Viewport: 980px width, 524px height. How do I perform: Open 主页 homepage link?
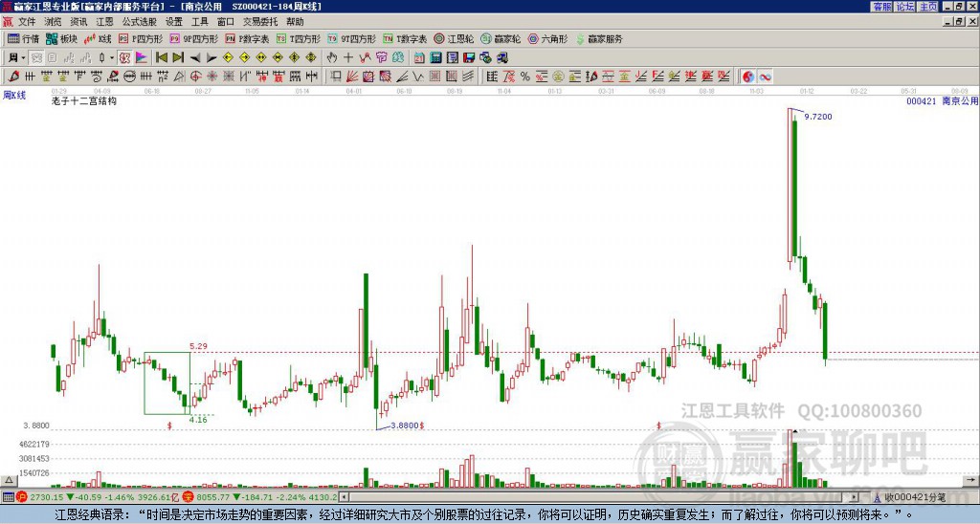tap(928, 7)
